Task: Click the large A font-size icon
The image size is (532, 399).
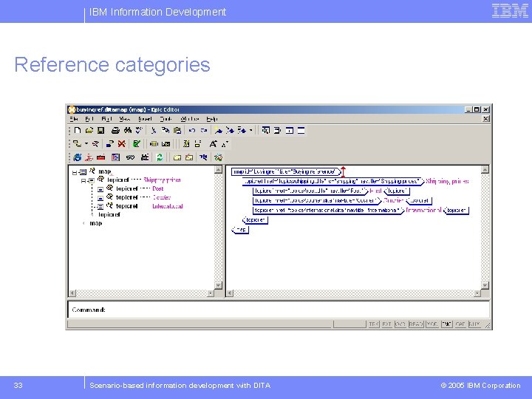Action: point(213,144)
